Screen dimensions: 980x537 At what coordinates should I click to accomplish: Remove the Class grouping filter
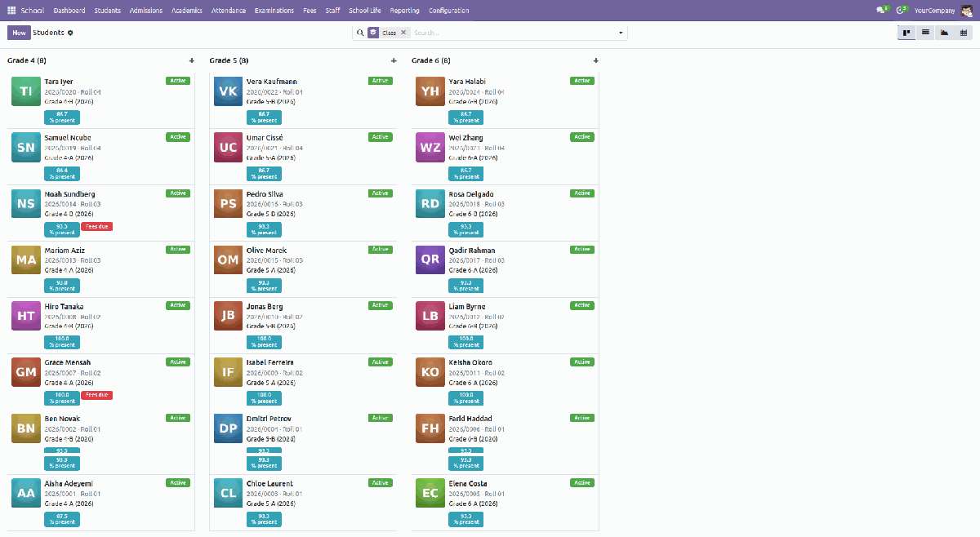(x=403, y=33)
